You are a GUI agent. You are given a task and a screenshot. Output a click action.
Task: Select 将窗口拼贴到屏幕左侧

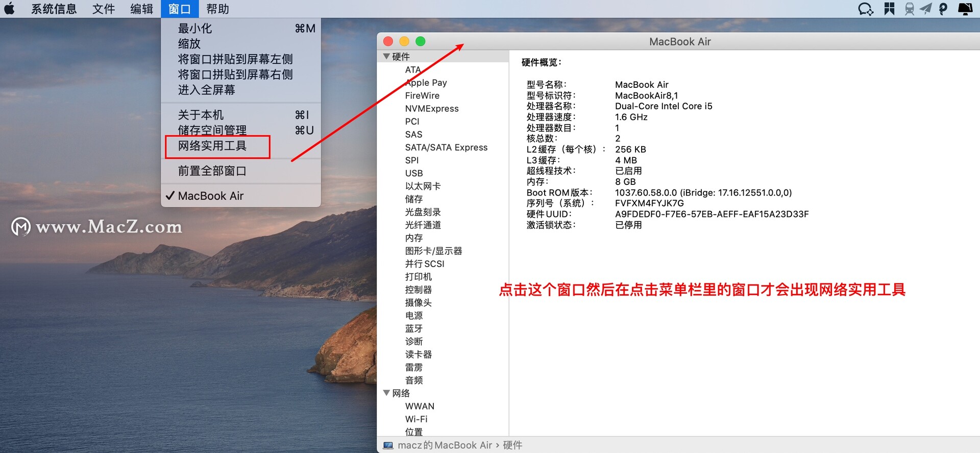click(241, 59)
